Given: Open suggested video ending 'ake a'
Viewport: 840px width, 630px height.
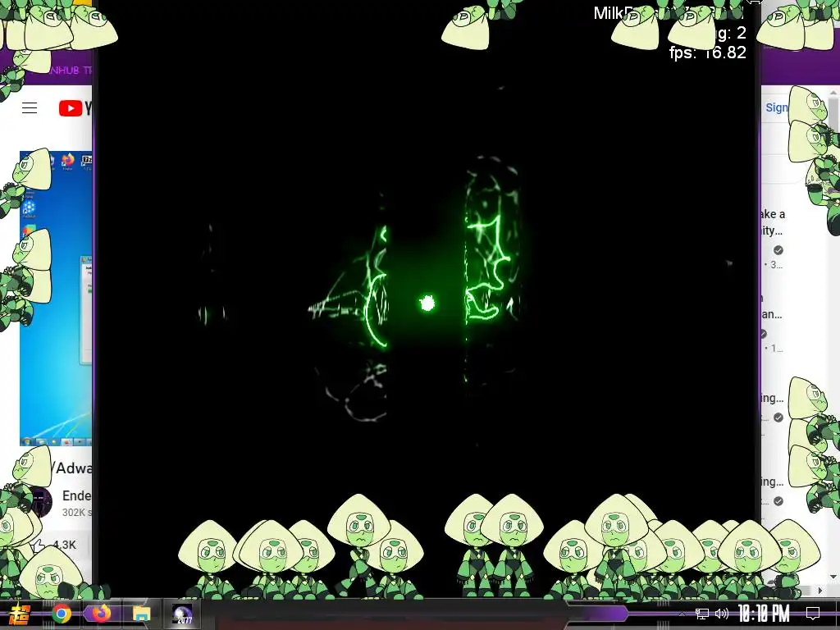Looking at the screenshot, I should [773, 214].
